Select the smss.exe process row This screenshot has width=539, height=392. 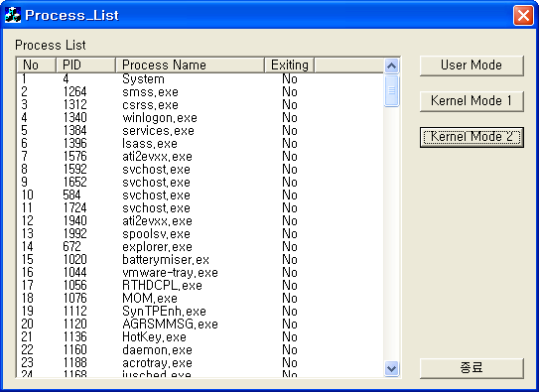click(x=201, y=91)
